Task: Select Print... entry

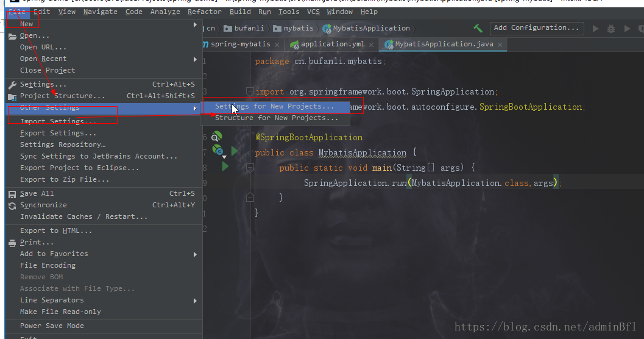Action: tap(104, 243)
